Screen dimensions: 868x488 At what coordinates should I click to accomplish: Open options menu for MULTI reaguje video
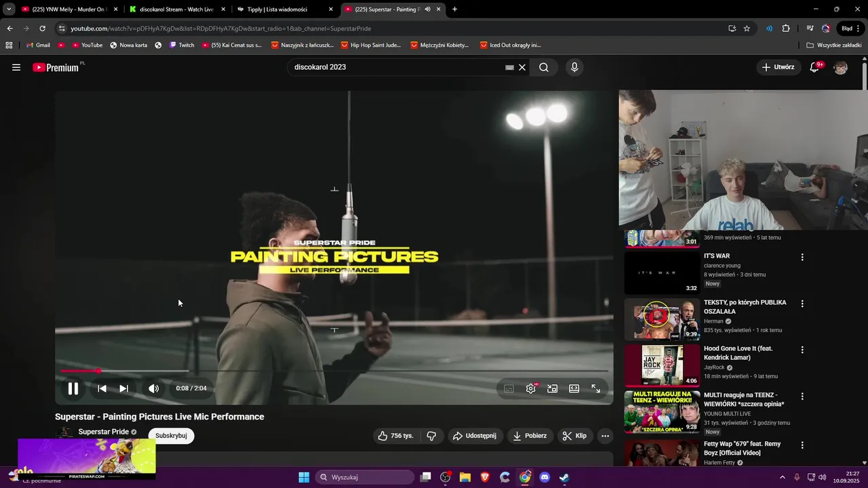[802, 396]
